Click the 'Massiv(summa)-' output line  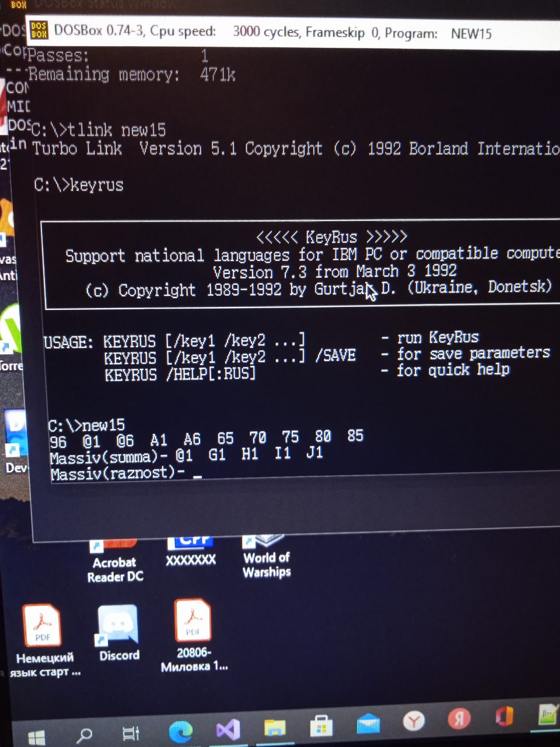(x=186, y=454)
